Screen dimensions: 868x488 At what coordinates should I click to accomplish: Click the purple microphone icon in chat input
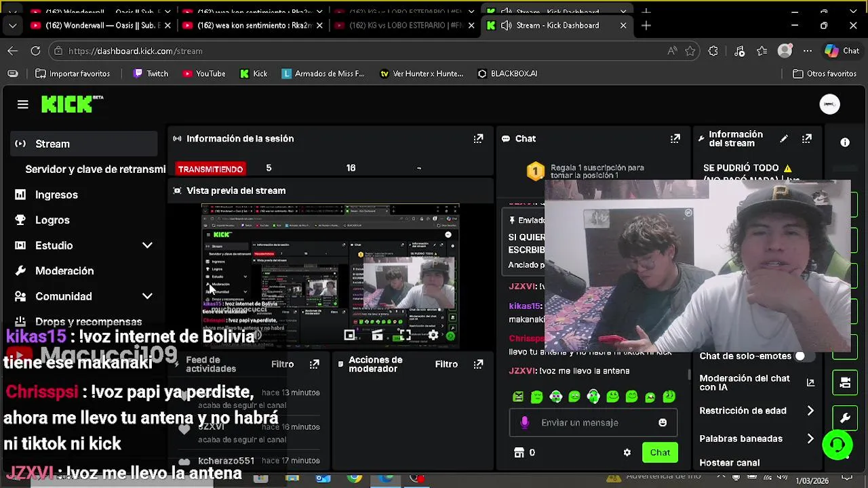[x=524, y=422]
